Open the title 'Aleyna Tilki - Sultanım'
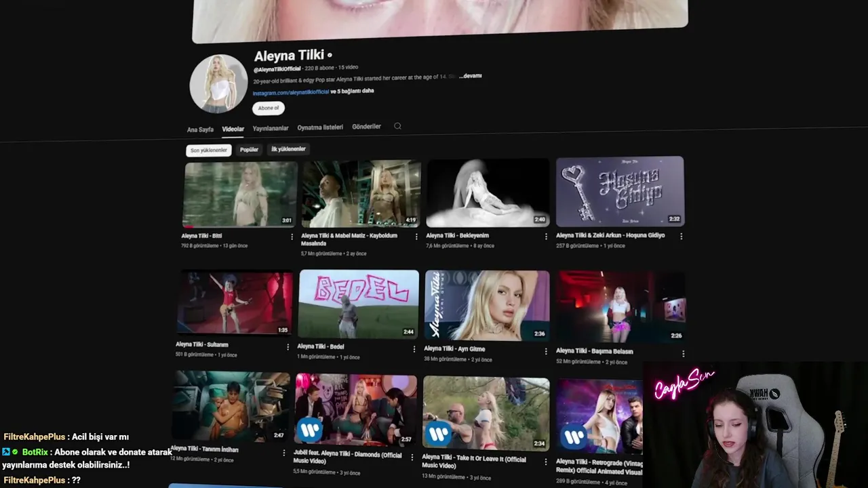868x488 pixels. (202, 345)
